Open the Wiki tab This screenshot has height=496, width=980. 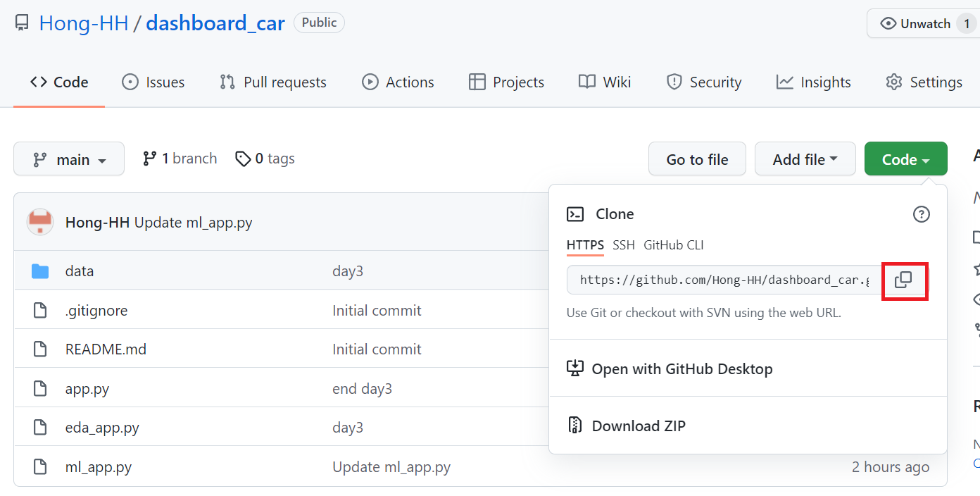(605, 82)
